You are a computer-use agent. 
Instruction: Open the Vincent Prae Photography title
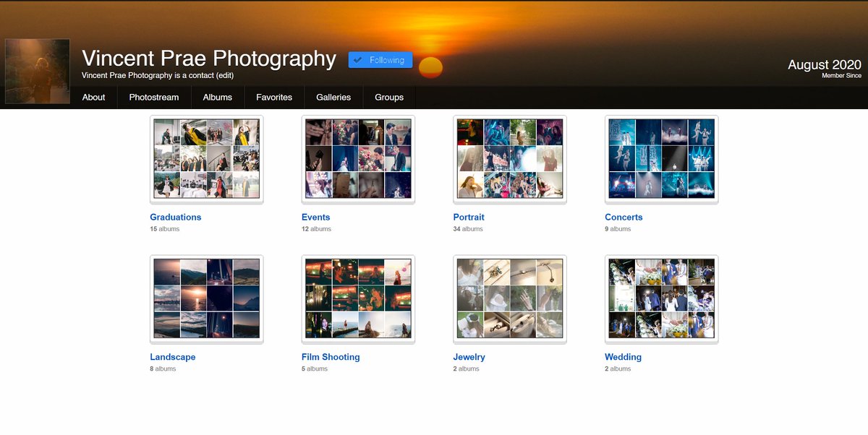pos(209,58)
